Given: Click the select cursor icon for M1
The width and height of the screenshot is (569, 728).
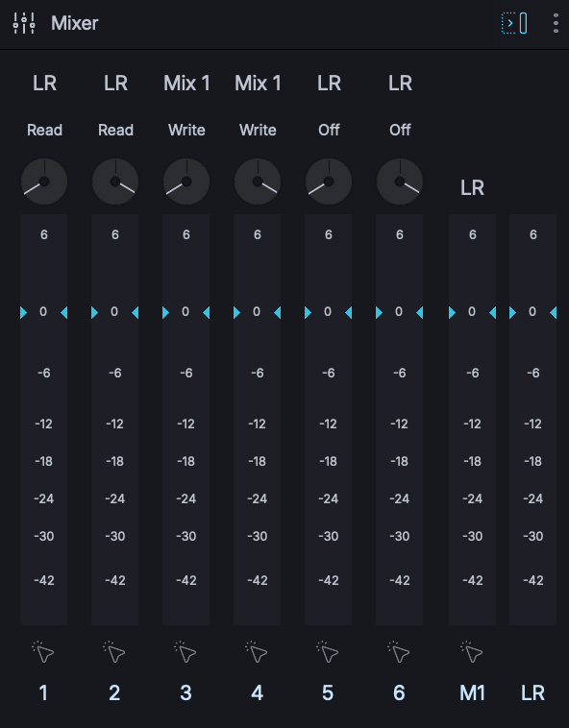Looking at the screenshot, I should [472, 652].
